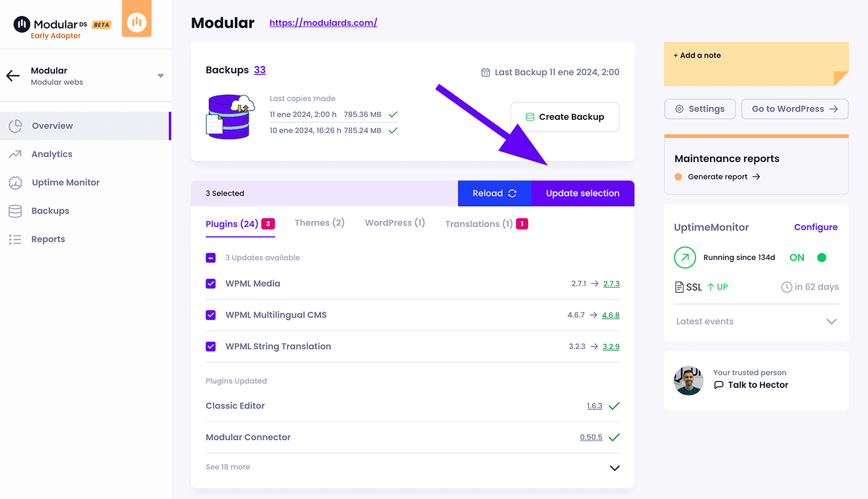
Task: Click Configure in UptimeMonitor card
Action: [816, 227]
